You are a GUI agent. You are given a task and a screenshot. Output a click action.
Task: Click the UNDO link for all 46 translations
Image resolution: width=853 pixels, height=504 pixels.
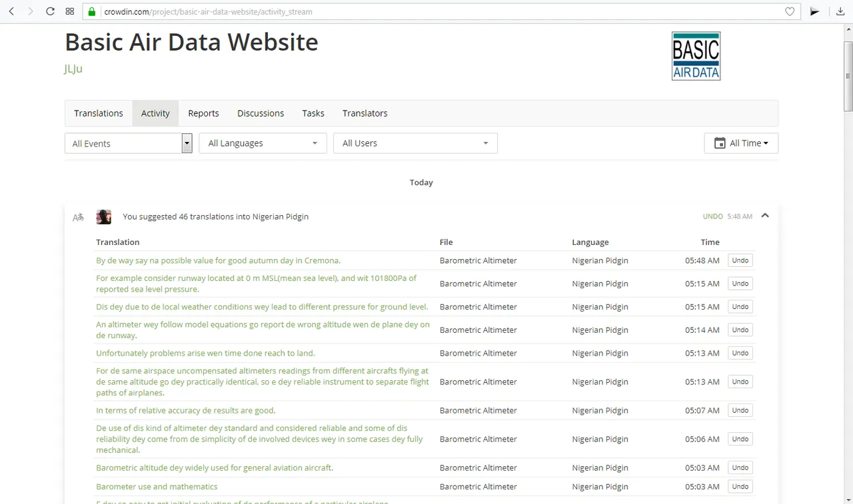[x=712, y=216]
